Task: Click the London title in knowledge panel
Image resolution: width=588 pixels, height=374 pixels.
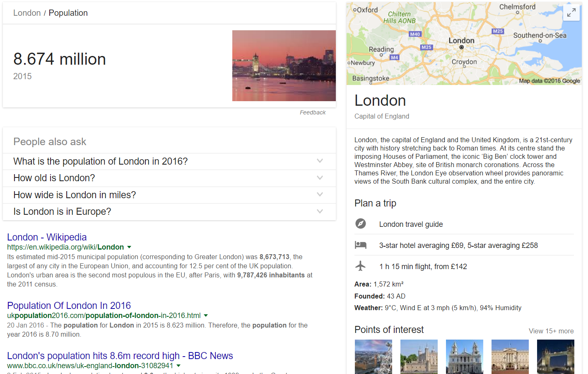Action: (x=380, y=100)
